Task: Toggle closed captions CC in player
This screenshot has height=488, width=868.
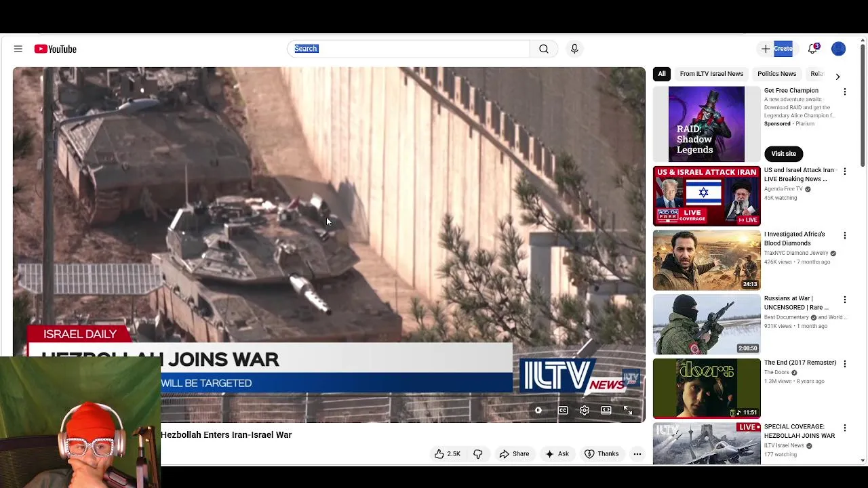Action: [x=563, y=410]
